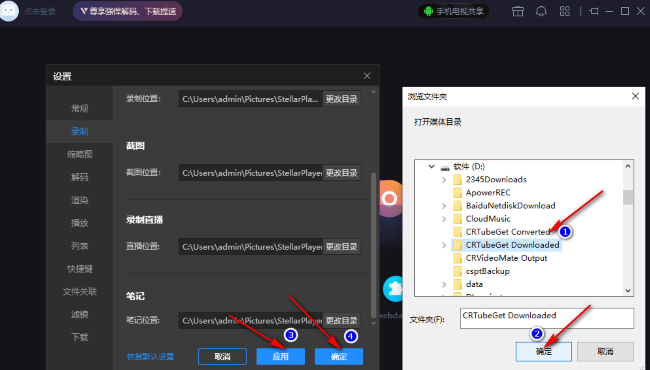Click 取消 in the settings dialog

[x=223, y=356]
